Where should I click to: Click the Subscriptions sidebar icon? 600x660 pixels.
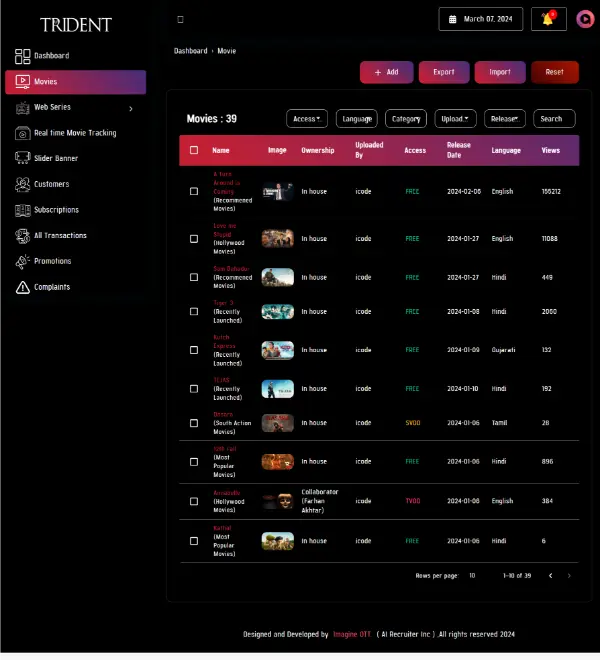[22, 210]
